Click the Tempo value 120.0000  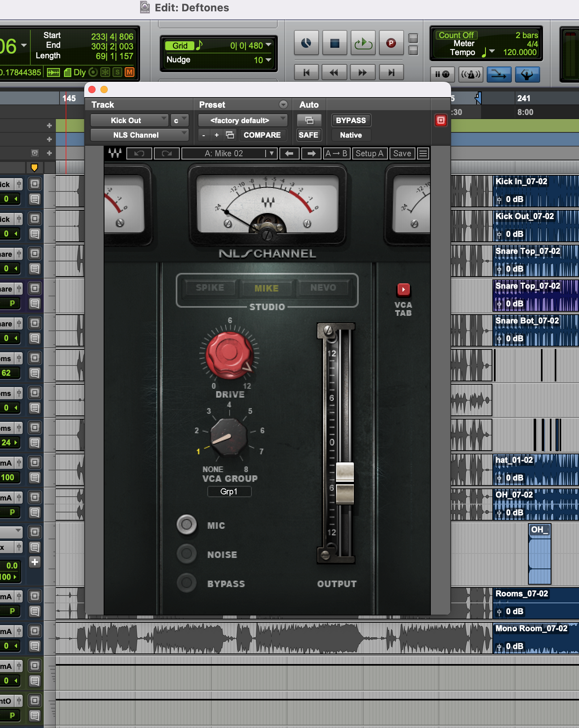[x=520, y=52]
